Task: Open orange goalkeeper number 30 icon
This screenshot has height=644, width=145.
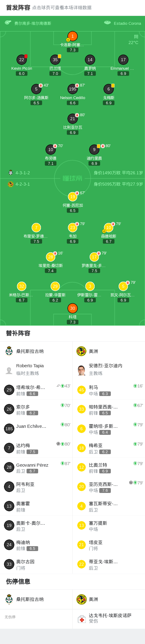Action: tap(73, 308)
